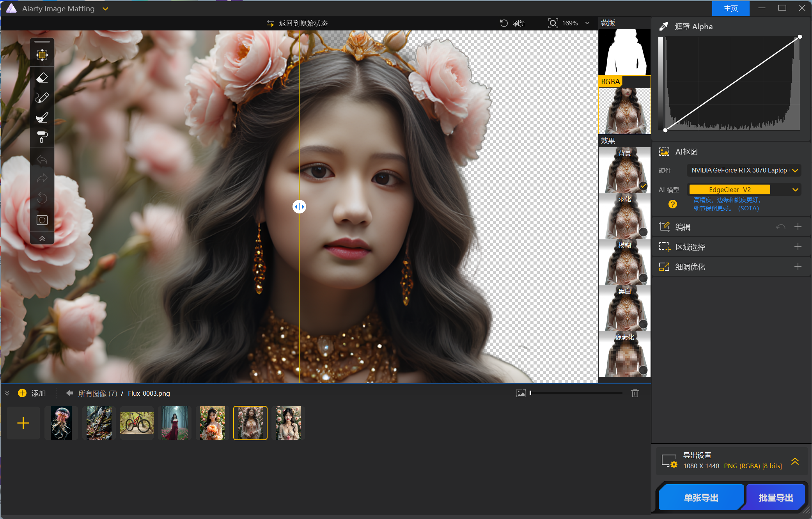The height and width of the screenshot is (519, 812).
Task: Click the 编辑 edit icon
Action: [664, 227]
